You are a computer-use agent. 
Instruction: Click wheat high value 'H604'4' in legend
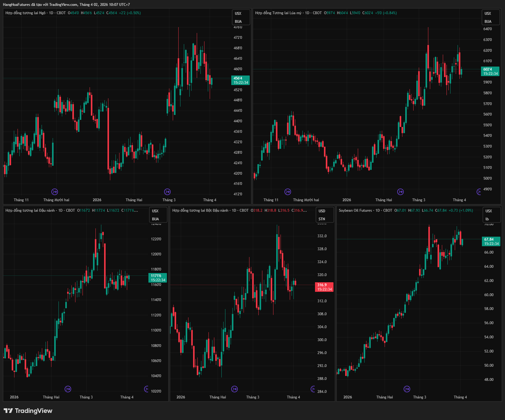pos(342,13)
